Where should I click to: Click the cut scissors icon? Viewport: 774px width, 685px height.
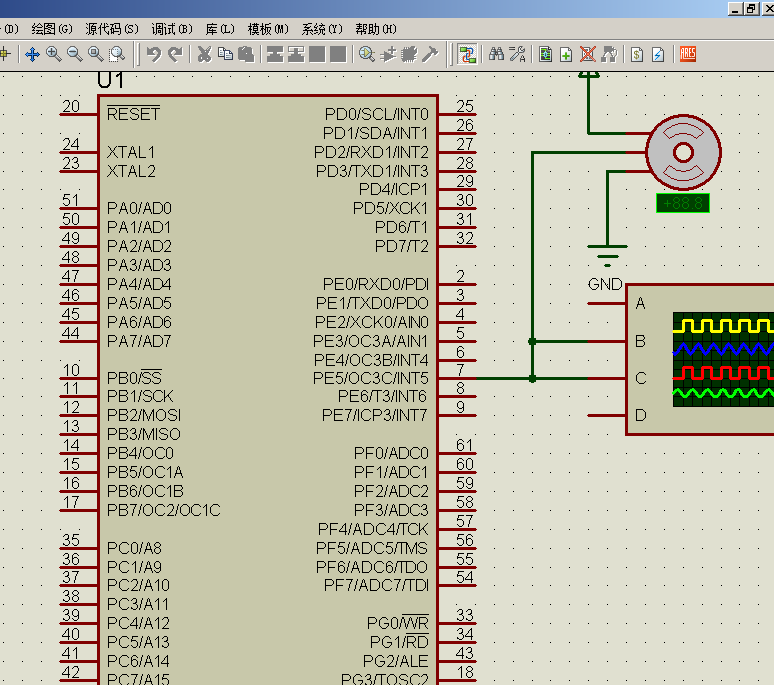tap(204, 54)
